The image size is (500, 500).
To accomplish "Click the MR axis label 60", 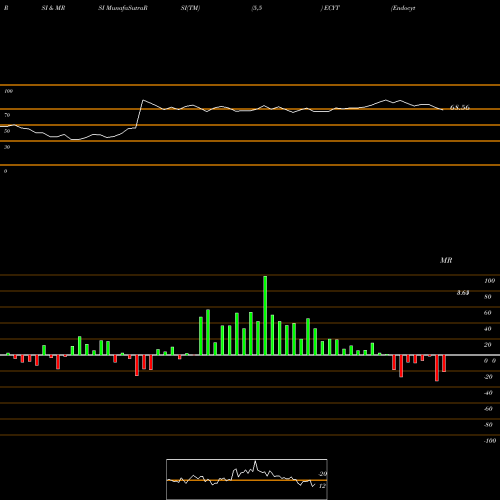I will (488, 313).
